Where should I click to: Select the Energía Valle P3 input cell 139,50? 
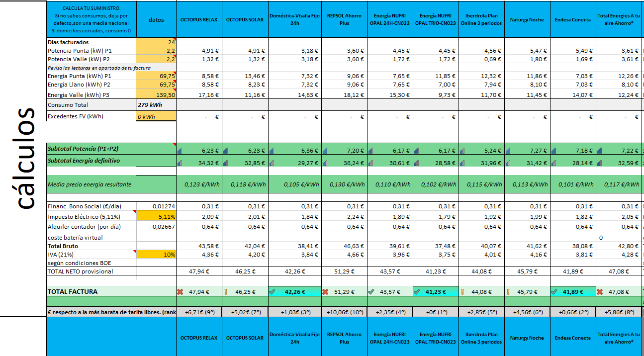pyautogui.click(x=156, y=94)
